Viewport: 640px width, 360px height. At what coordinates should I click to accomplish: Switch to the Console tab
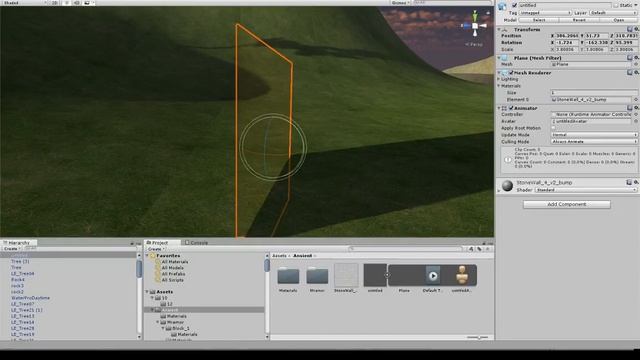tap(197, 242)
